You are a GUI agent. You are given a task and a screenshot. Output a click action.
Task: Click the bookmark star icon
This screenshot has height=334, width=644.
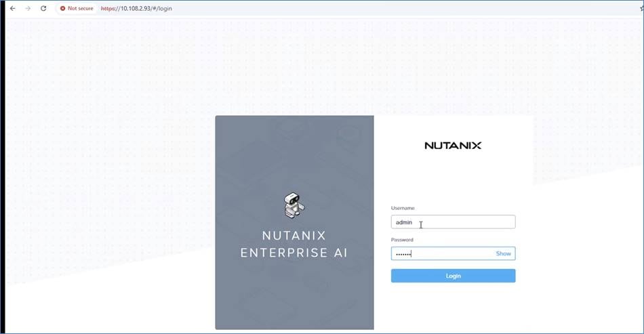click(642, 8)
